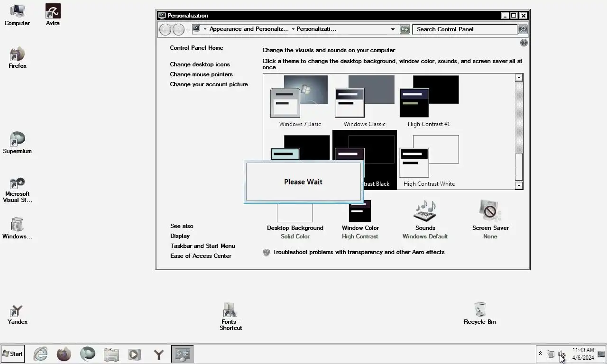Open the Yandex desktop shortcut

[x=17, y=315]
